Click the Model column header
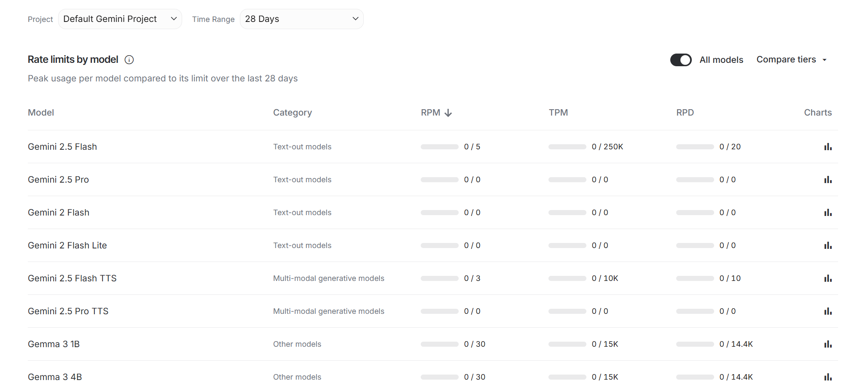The width and height of the screenshot is (868, 383). pyautogui.click(x=41, y=113)
